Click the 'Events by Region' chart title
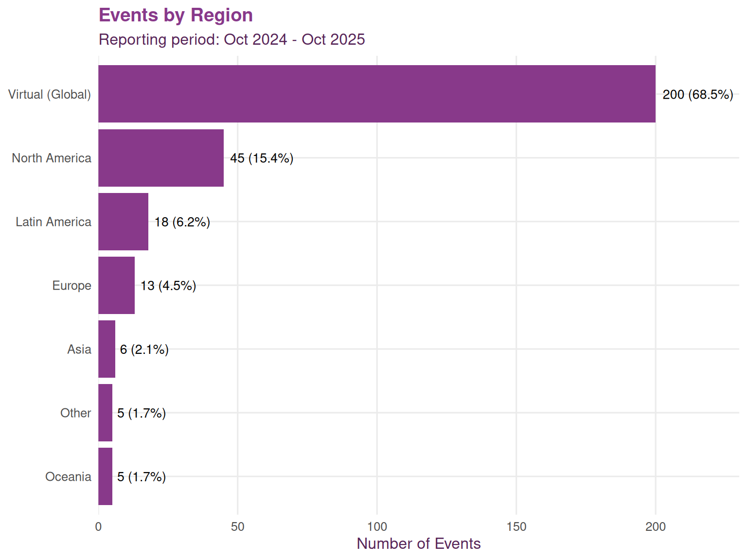 point(176,15)
